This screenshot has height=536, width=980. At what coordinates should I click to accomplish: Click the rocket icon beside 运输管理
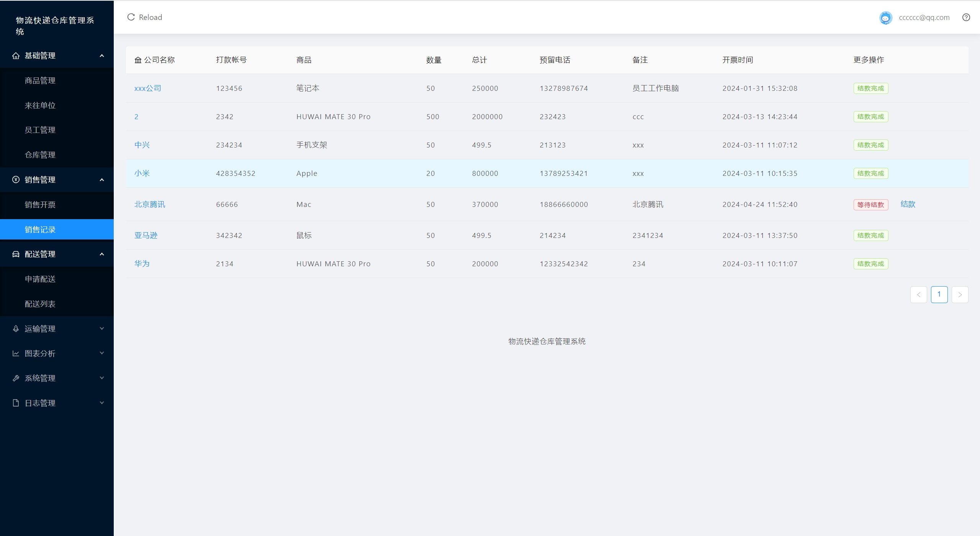(x=16, y=329)
